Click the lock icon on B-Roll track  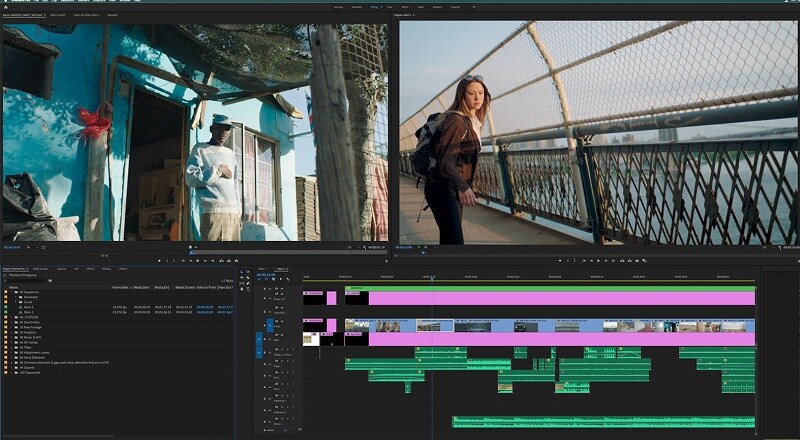click(265, 326)
